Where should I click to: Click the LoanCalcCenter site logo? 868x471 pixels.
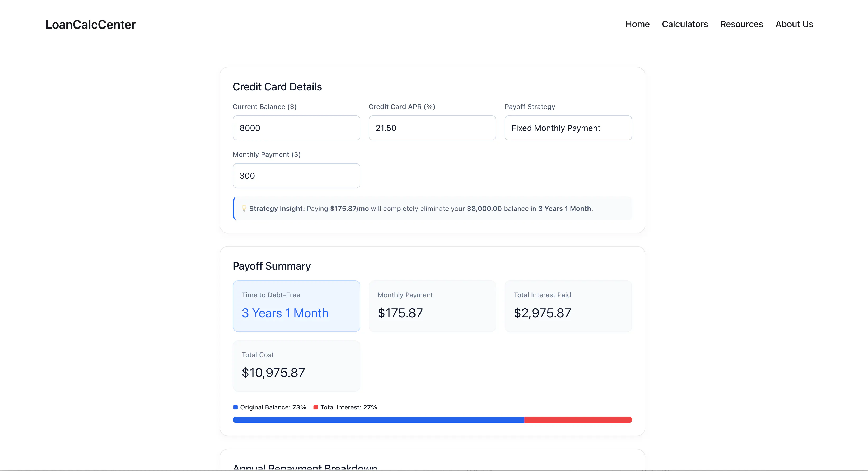[x=90, y=25]
